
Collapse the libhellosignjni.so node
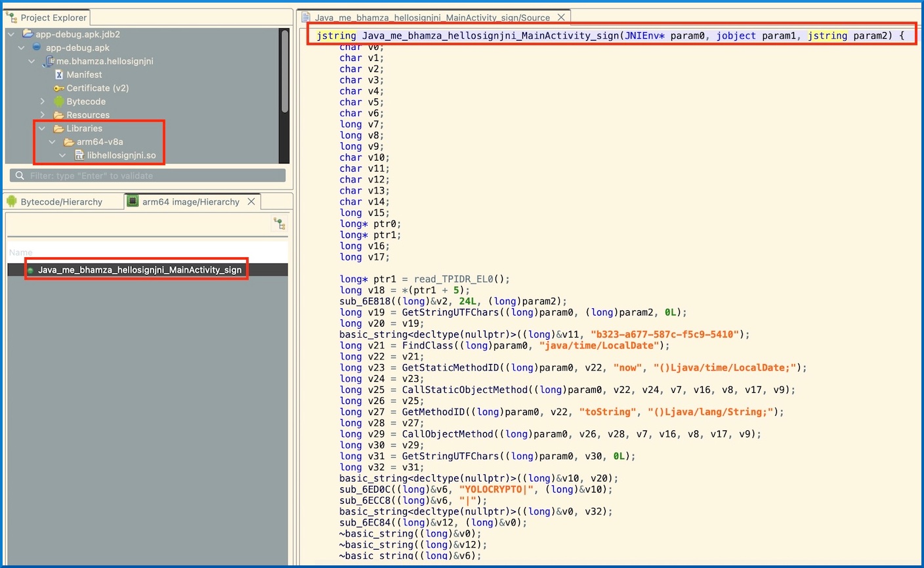pyautogui.click(x=63, y=155)
